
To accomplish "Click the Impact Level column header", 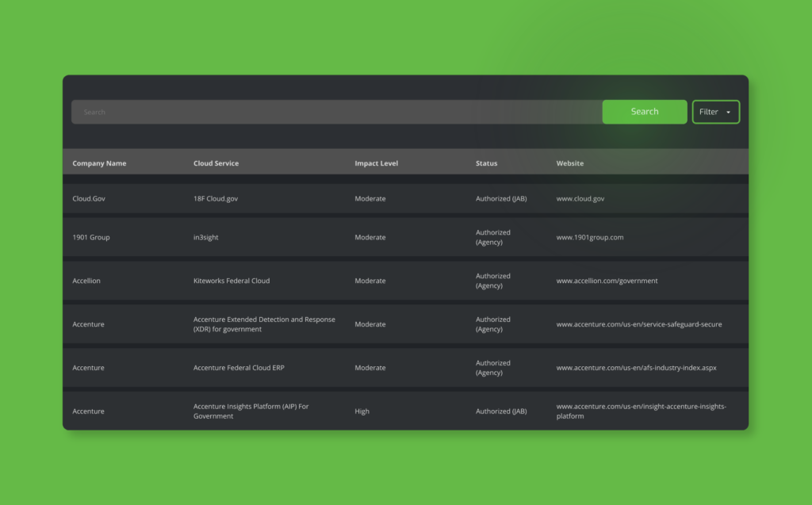I will point(377,163).
